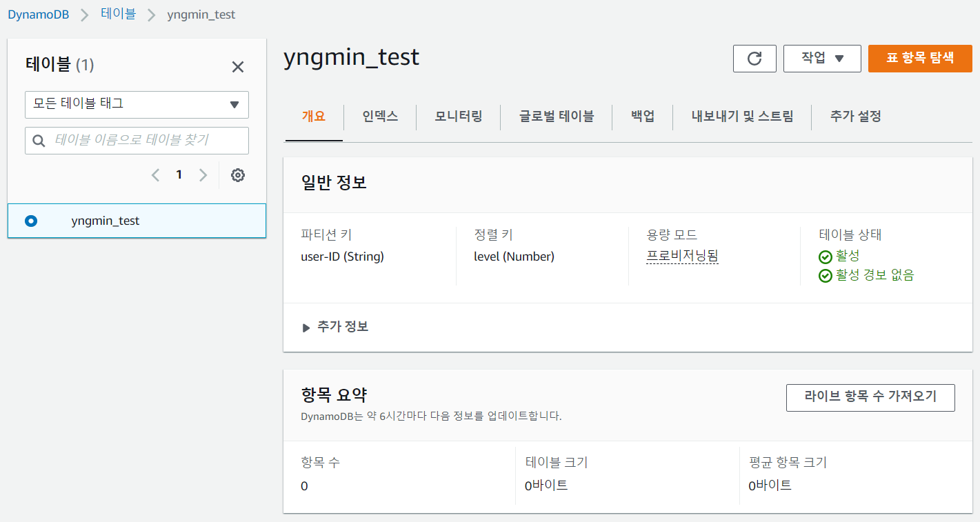980x522 pixels.
Task: Click the yngmin_test table row name
Action: coord(106,221)
